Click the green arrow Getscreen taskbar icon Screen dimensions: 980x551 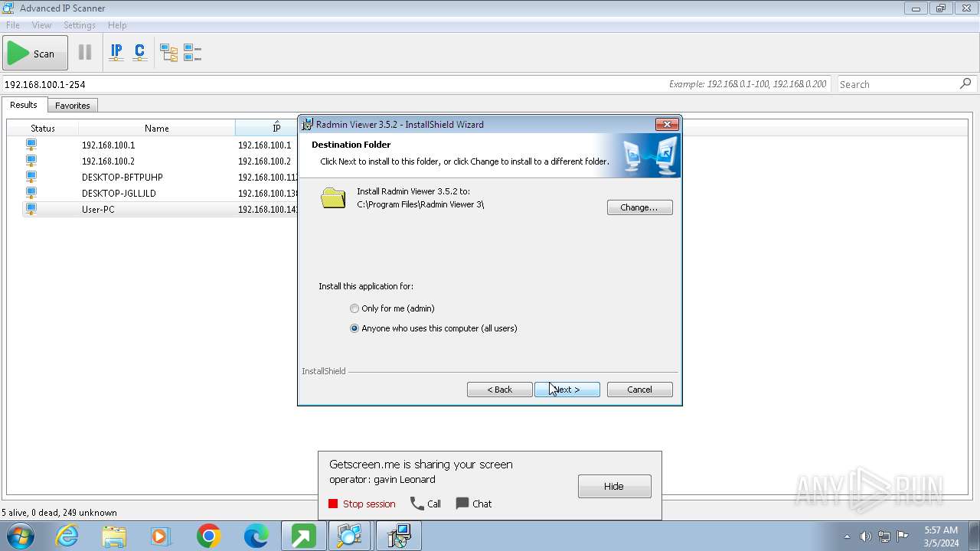tap(303, 536)
